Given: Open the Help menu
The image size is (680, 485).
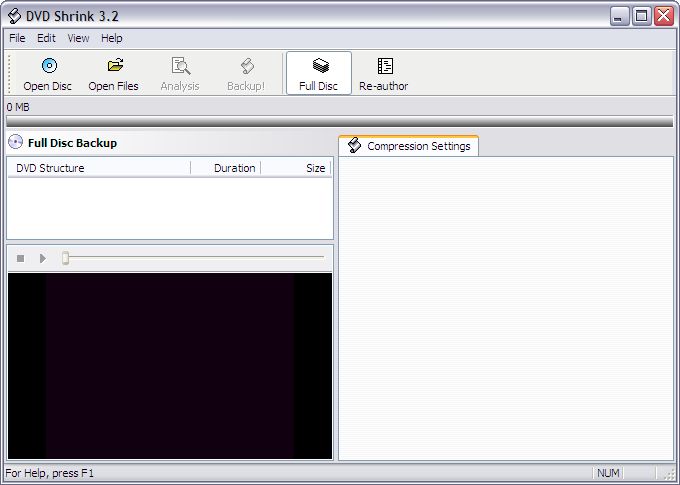Looking at the screenshot, I should click(x=111, y=38).
